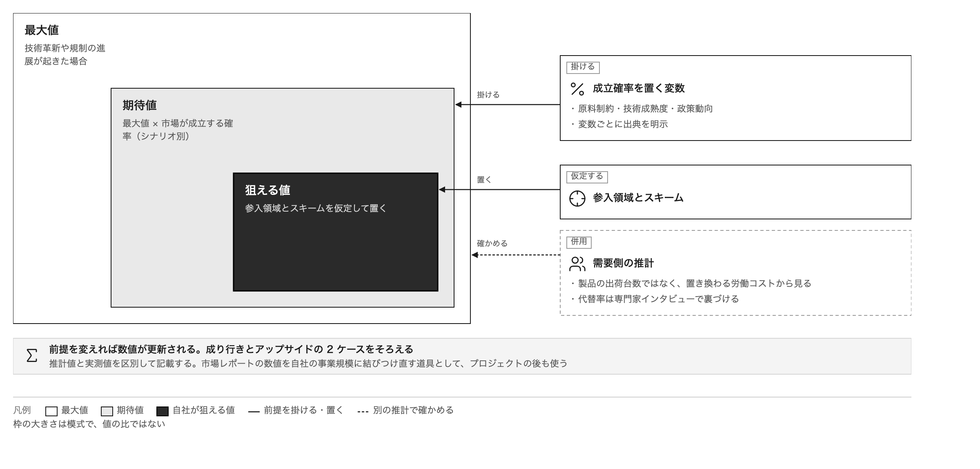980x469 pixels.
Task: Click the 別の推計で確かめる legend text
Action: (x=413, y=410)
